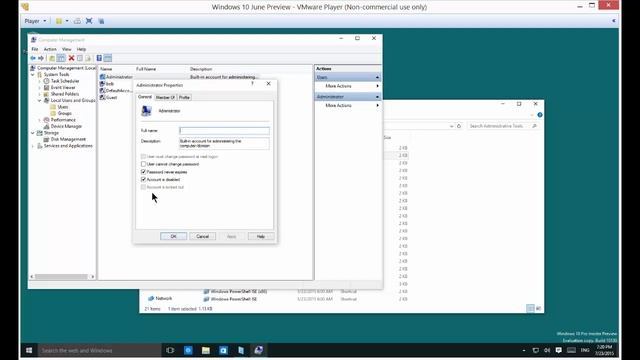Click the Description text field

(224, 143)
